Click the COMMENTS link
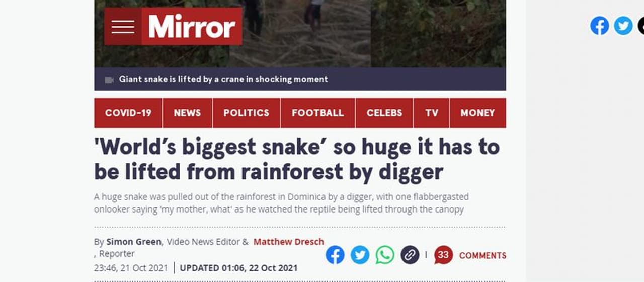The height and width of the screenshot is (282, 644). [x=482, y=256]
